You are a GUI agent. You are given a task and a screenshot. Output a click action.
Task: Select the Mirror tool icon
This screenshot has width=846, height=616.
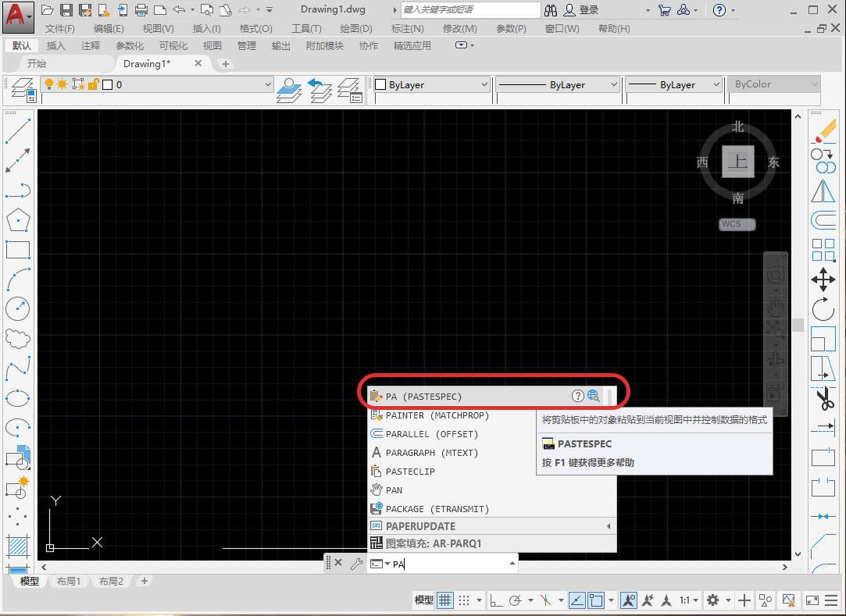click(823, 190)
